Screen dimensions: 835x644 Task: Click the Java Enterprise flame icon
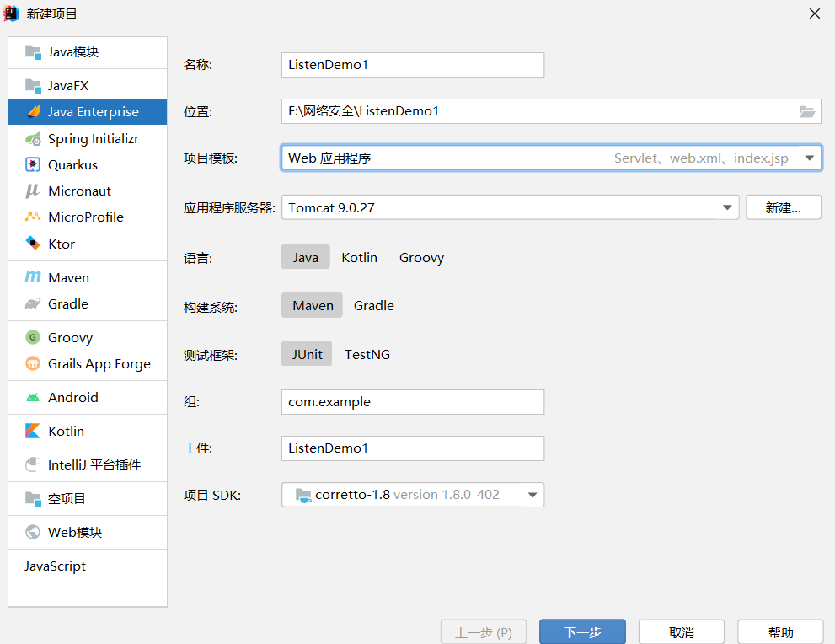pos(34,111)
